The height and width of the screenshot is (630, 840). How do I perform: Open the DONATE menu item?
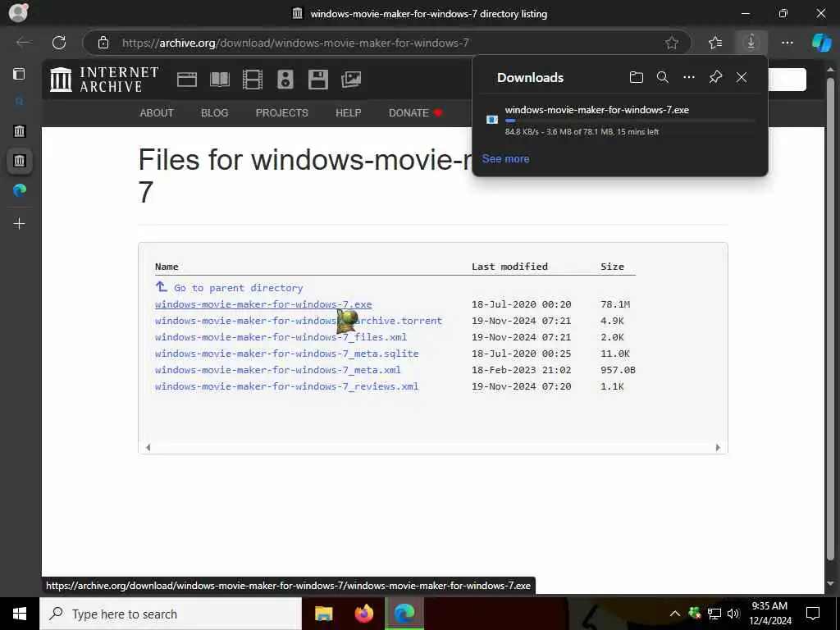pos(415,113)
